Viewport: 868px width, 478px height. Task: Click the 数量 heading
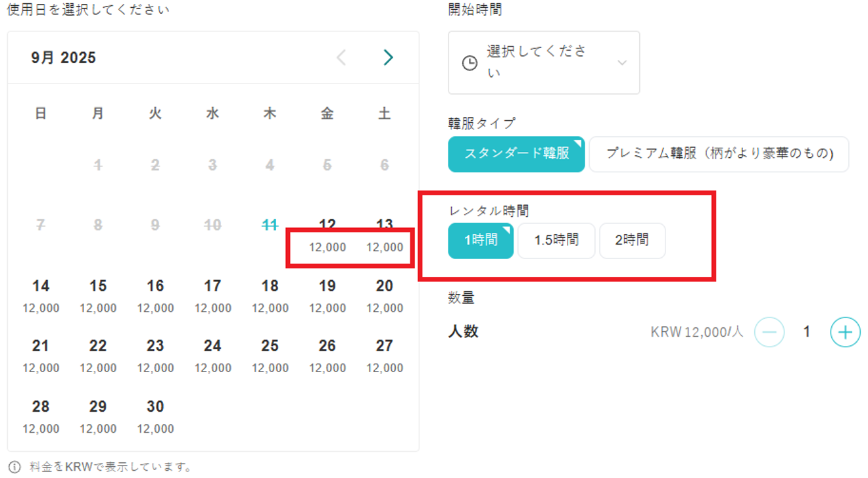[462, 298]
